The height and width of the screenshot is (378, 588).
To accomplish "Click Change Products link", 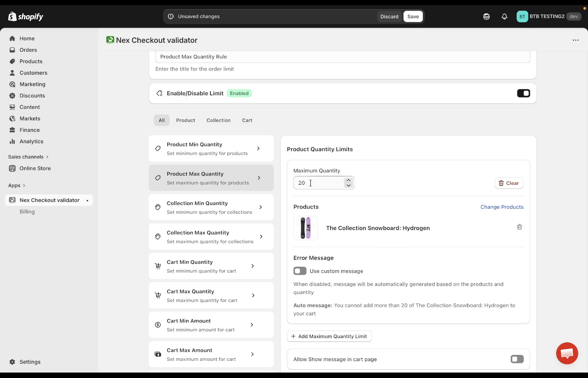I will [x=502, y=207].
